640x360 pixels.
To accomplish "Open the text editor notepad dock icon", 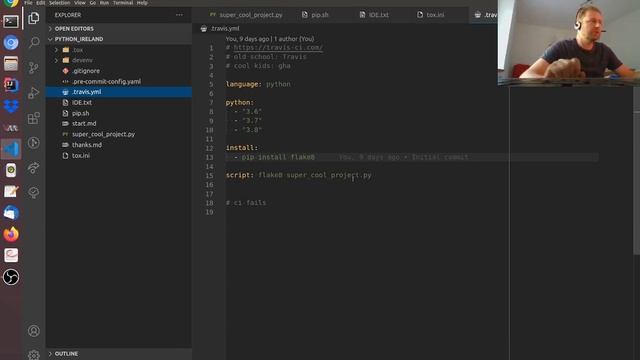I will point(11,191).
